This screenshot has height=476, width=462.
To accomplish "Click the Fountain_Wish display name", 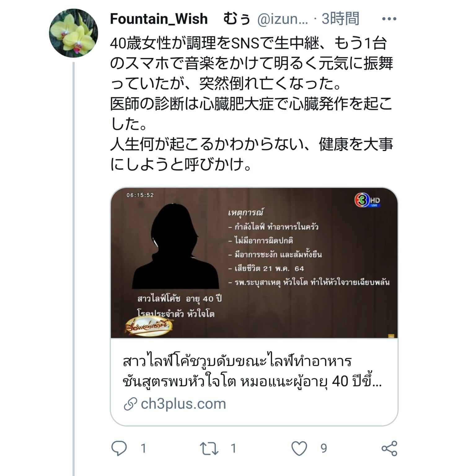I will tap(159, 19).
